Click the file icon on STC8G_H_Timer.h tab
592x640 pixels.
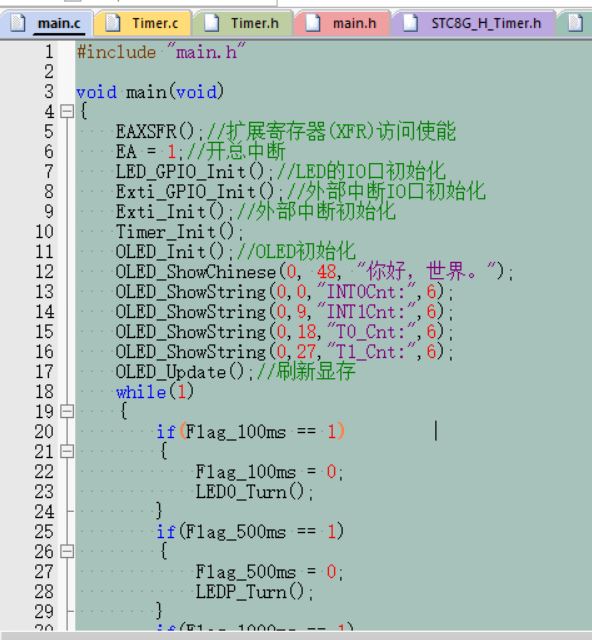[411, 22]
